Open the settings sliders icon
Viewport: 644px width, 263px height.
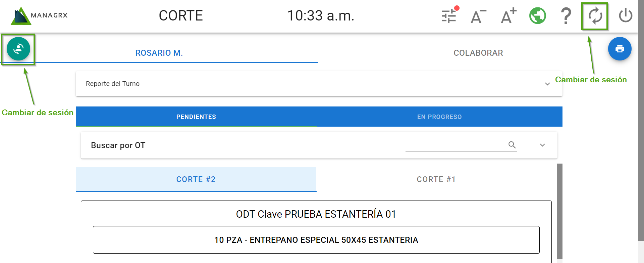(449, 16)
